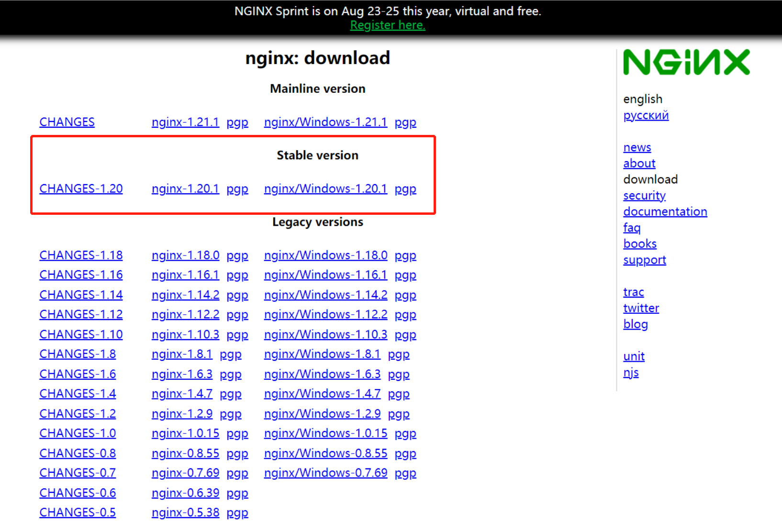Switch site language to русский

(646, 115)
